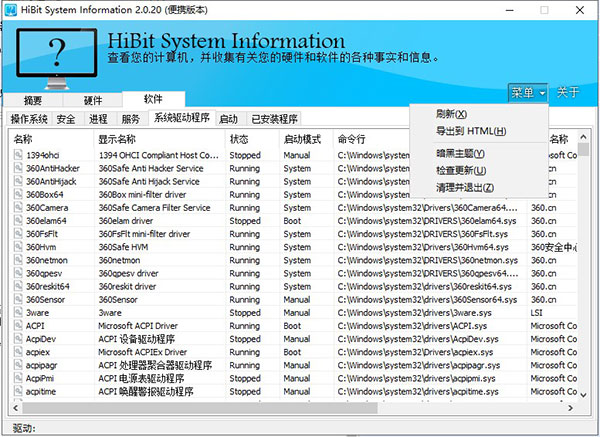The width and height of the screenshot is (600, 437).
Task: Click the file icon beside 360netmon
Action: pyautogui.click(x=18, y=260)
